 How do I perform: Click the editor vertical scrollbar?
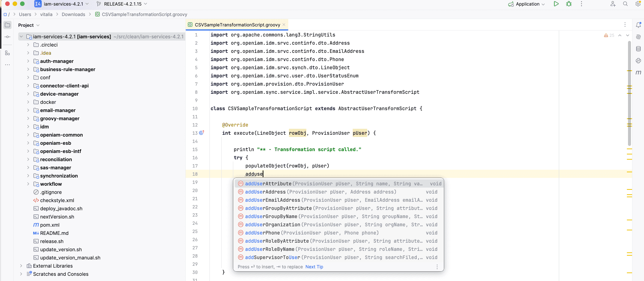pyautogui.click(x=629, y=93)
